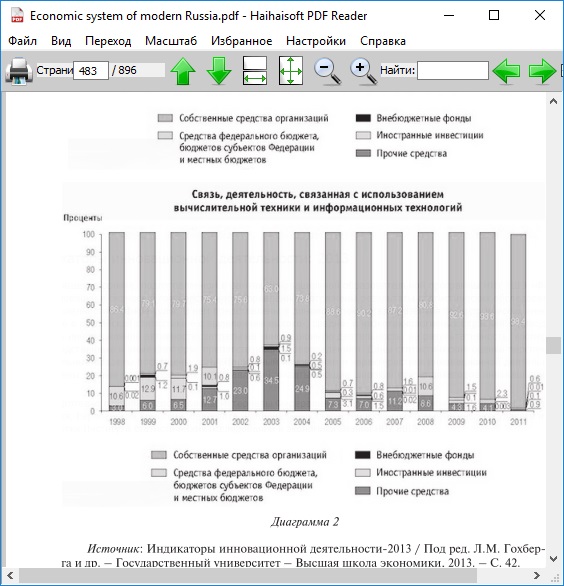Zoom out with the minus magnifier
Screen dimensions: 564x586
point(327,71)
